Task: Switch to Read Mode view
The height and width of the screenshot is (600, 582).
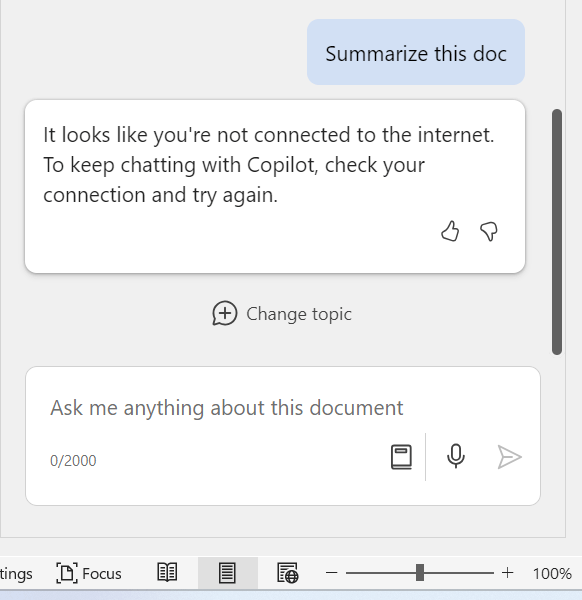Action: pyautogui.click(x=167, y=573)
